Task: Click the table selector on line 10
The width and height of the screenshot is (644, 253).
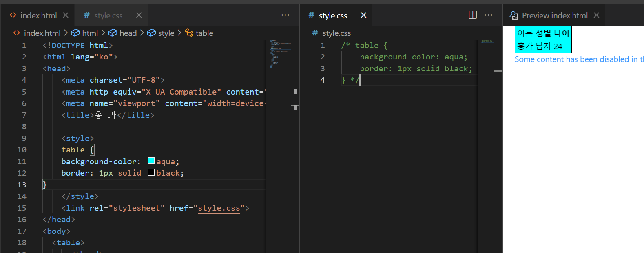Action: (73, 150)
